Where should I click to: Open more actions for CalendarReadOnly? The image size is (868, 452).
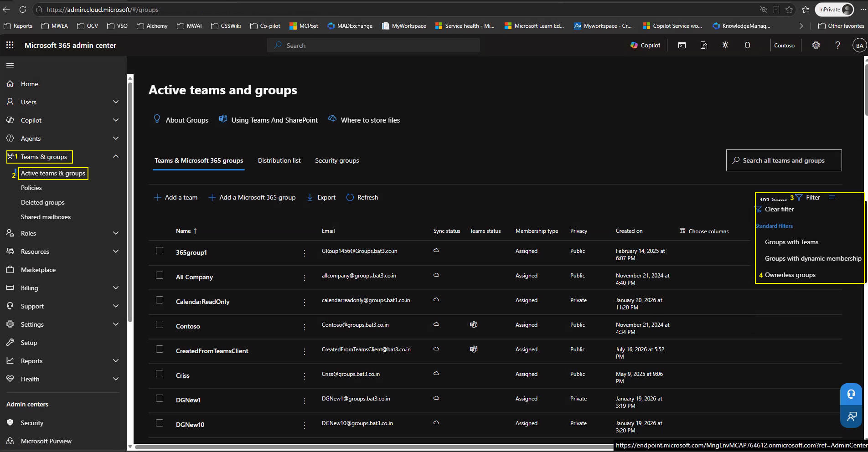(305, 302)
